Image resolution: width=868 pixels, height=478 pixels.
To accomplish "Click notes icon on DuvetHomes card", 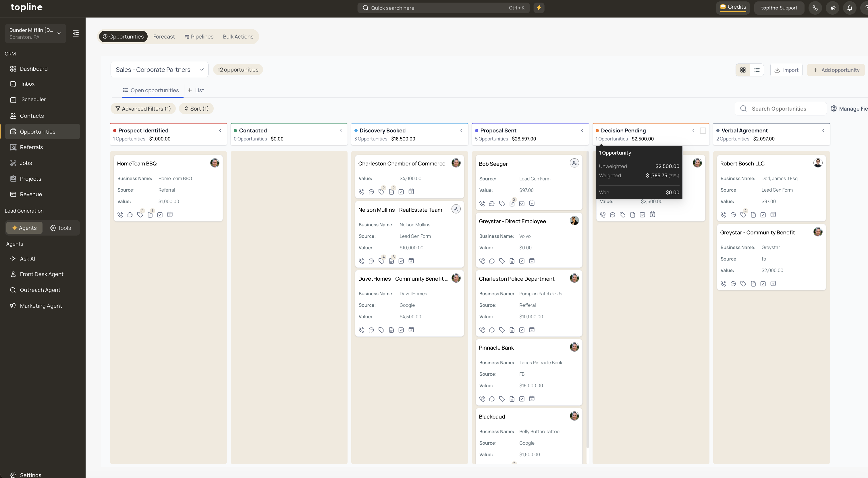I will (391, 330).
